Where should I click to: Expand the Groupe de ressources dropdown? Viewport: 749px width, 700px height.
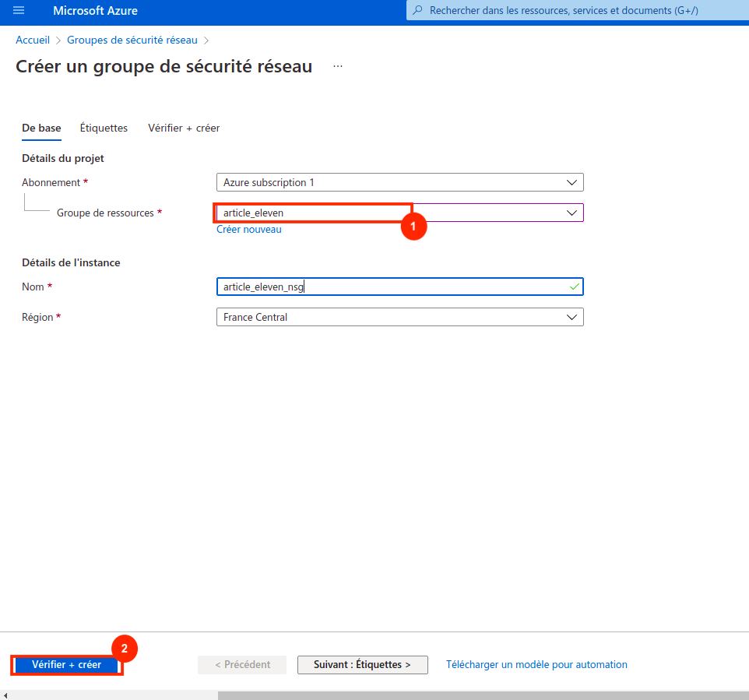click(x=571, y=213)
